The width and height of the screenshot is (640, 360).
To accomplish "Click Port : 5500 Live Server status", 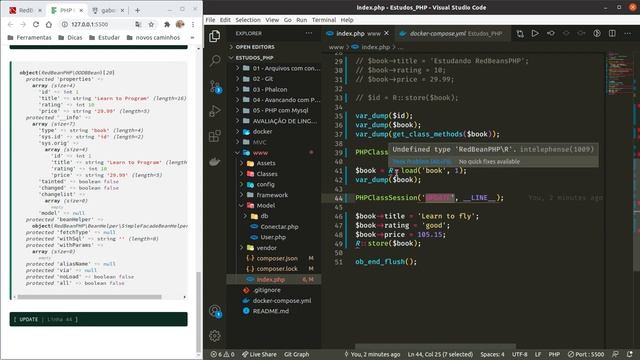I will [586, 354].
